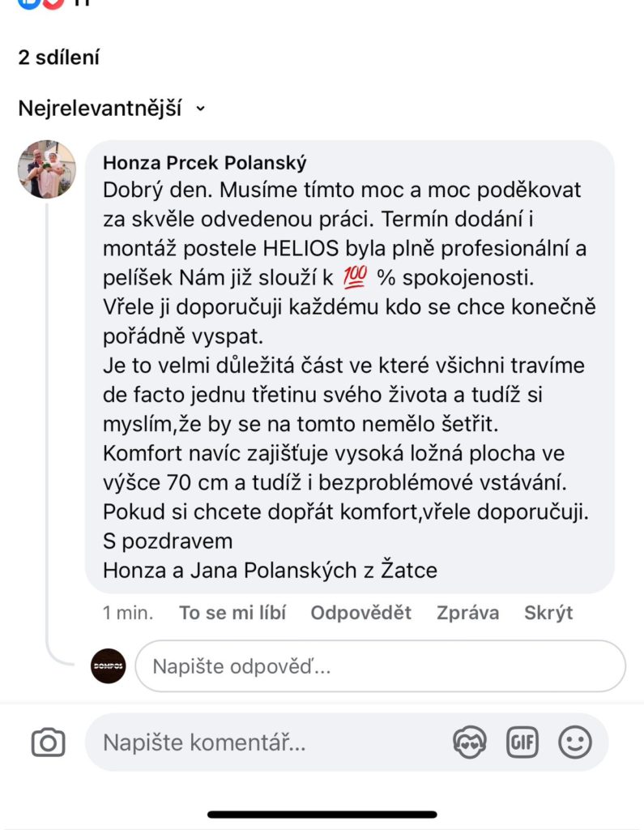The image size is (644, 830).
Task: Like the comment with To se mi líbí
Action: (x=232, y=613)
